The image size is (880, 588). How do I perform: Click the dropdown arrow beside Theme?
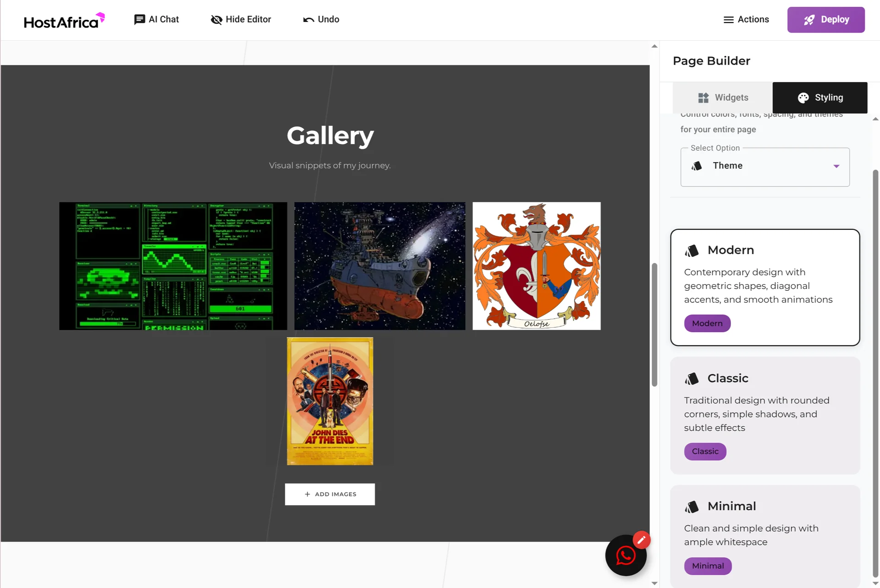[x=836, y=166]
